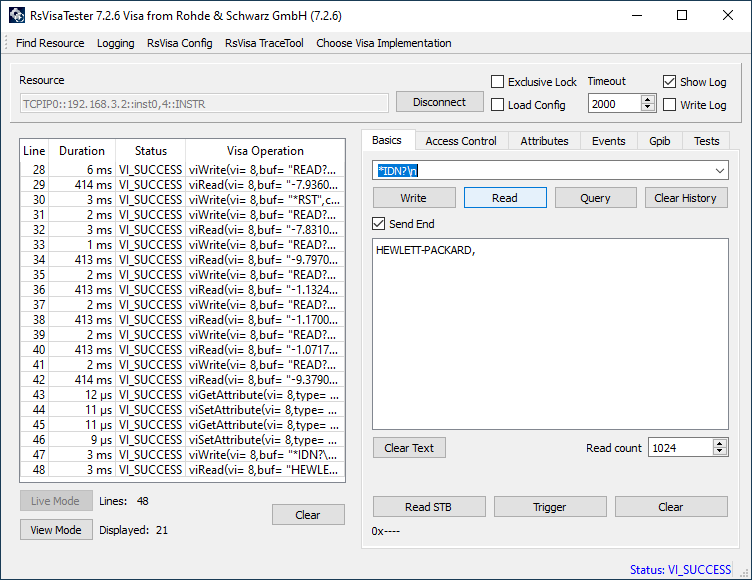This screenshot has height=580, width=752.
Task: Increase Timeout value with up arrow
Action: 648,99
